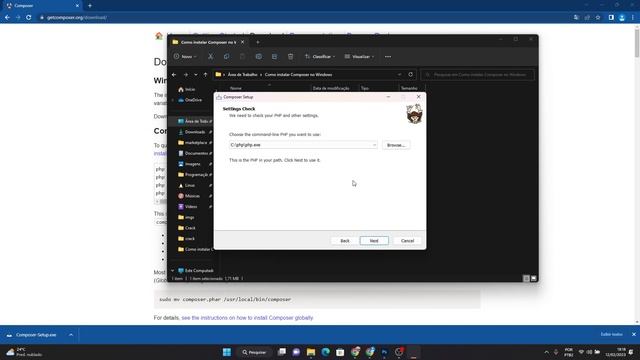This screenshot has height=360, width=640.
Task: Click Browse to locate PHP executable
Action: (x=396, y=145)
